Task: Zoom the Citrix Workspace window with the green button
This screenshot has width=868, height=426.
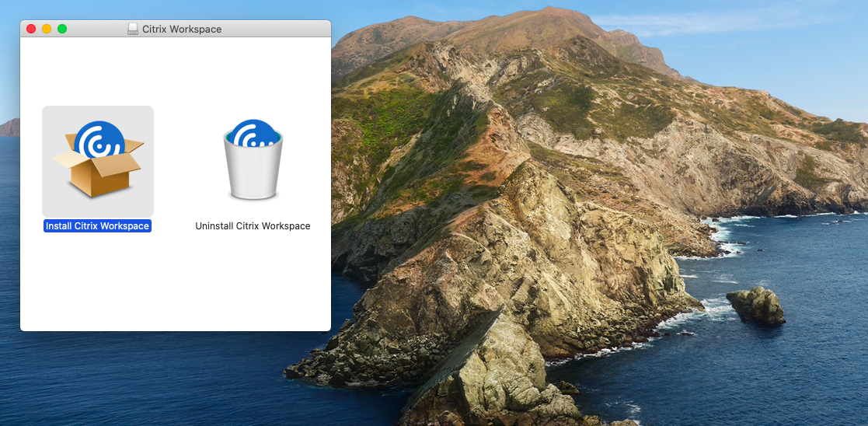Action: coord(62,29)
